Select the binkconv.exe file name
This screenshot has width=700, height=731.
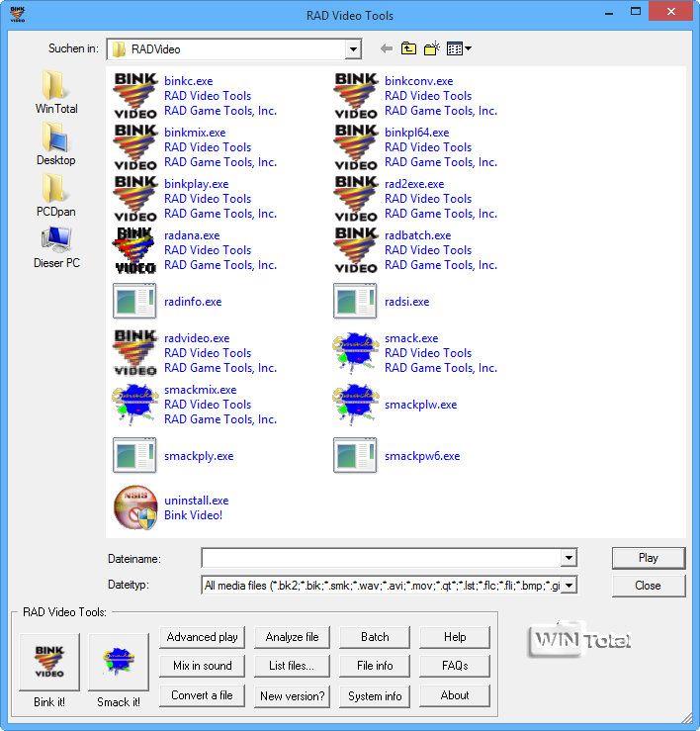[x=418, y=81]
